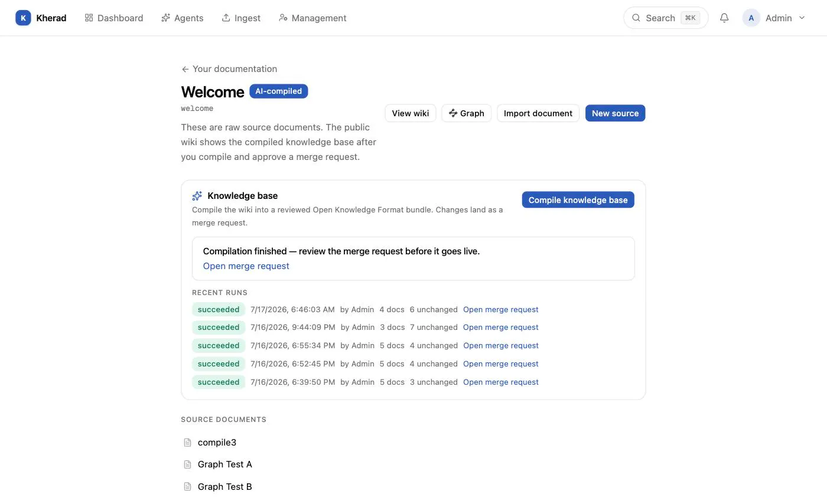The image size is (827, 504).
Task: Switch to the Management nav item
Action: click(312, 18)
